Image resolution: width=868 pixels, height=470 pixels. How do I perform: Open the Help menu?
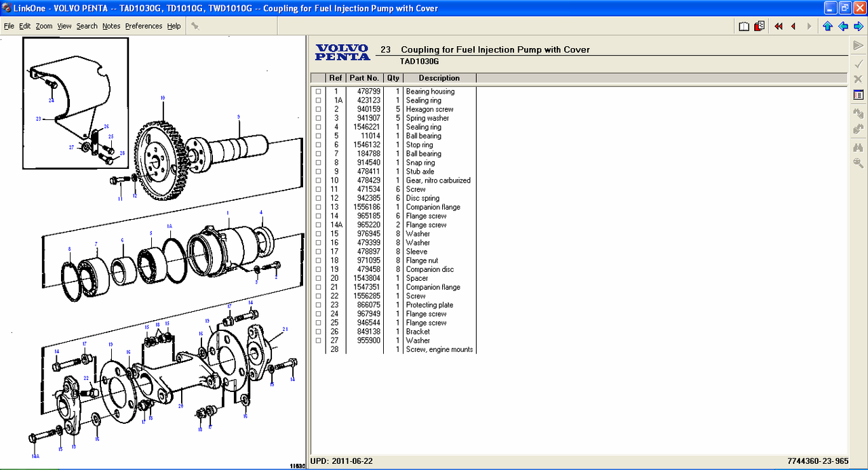(174, 26)
